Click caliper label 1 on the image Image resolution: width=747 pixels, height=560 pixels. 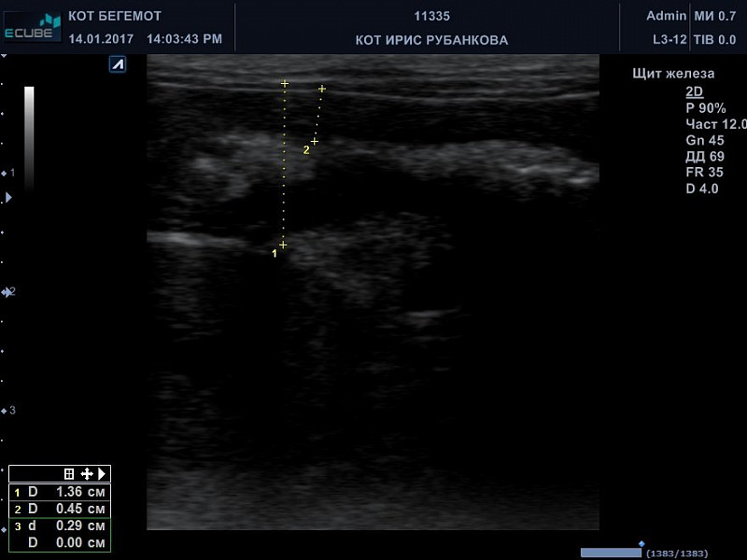click(275, 253)
